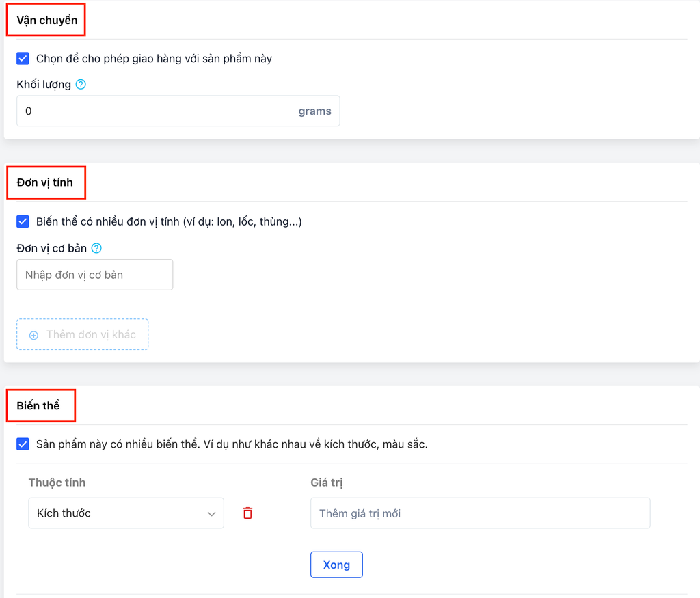Click the help icon beside Đơn vị cơ bản
Image resolution: width=700 pixels, height=598 pixels.
pos(96,248)
